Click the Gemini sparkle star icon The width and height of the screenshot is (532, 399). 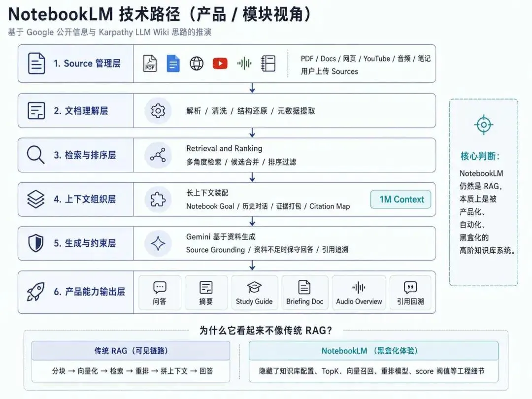pos(158,244)
